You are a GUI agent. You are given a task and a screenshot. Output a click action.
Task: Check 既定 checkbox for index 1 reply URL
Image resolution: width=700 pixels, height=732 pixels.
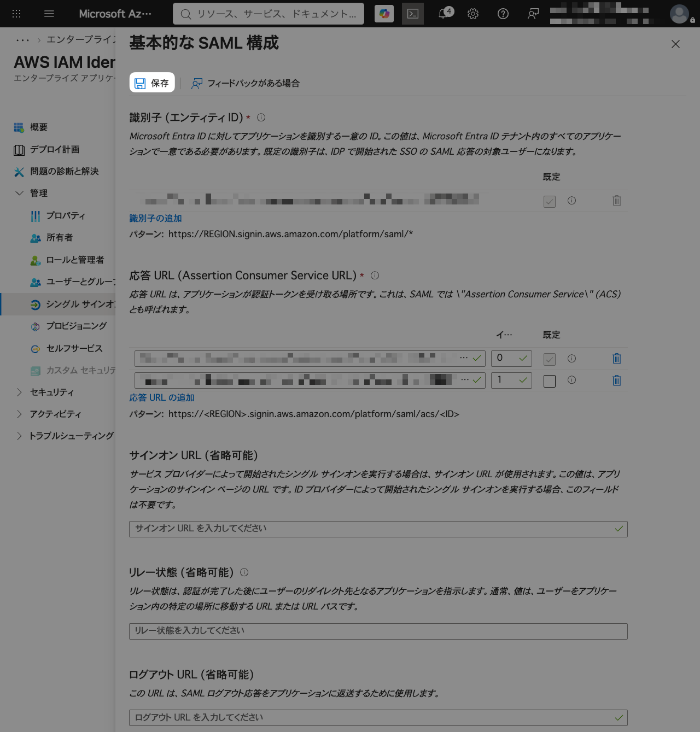(x=550, y=381)
